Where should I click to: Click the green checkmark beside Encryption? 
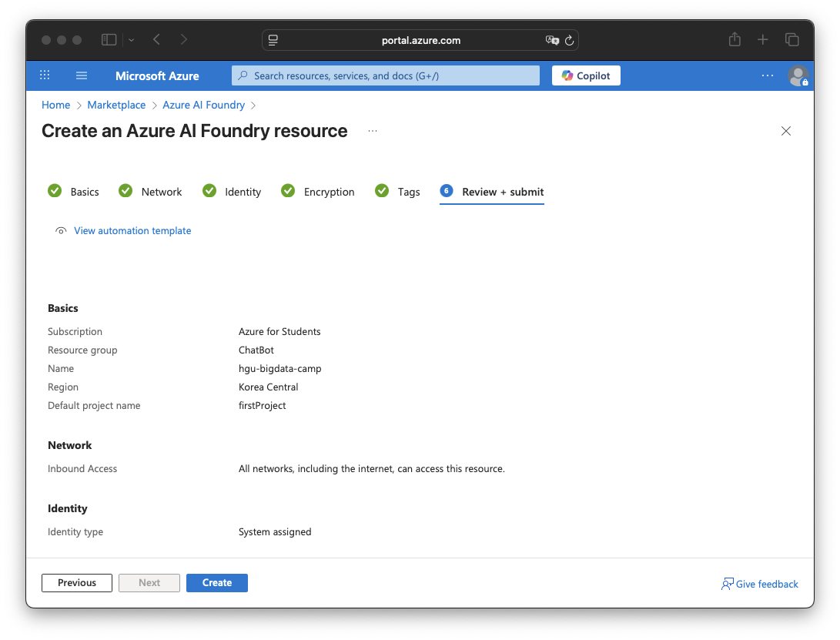click(288, 191)
